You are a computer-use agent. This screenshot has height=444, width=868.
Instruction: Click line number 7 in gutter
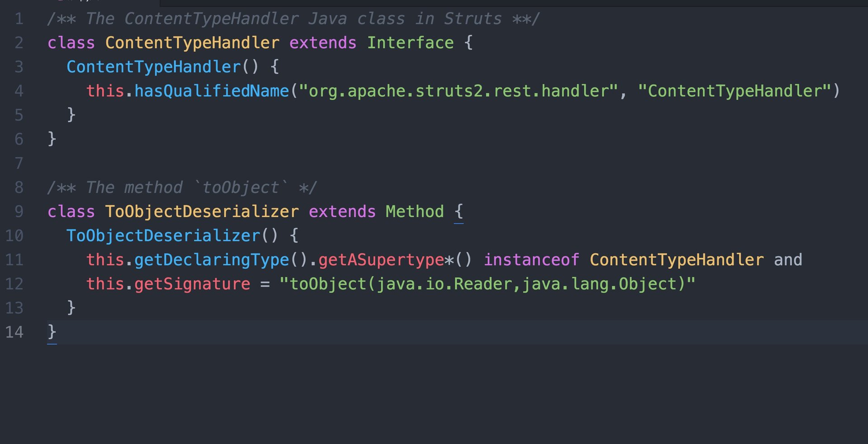point(19,163)
